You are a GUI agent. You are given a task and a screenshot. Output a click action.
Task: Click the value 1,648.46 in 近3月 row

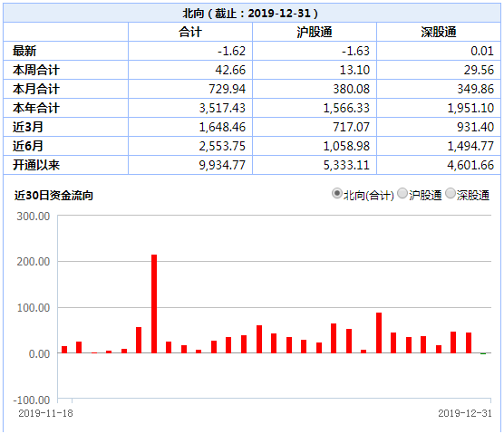click(222, 127)
